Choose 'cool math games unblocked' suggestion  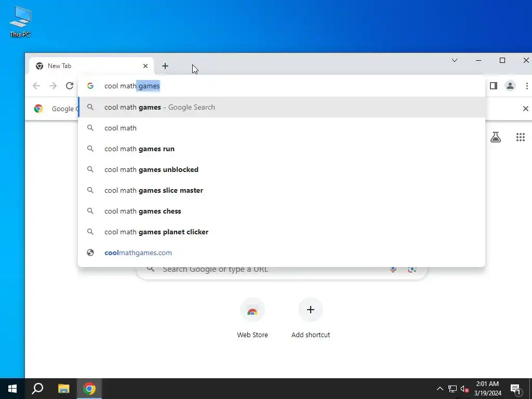282,169
